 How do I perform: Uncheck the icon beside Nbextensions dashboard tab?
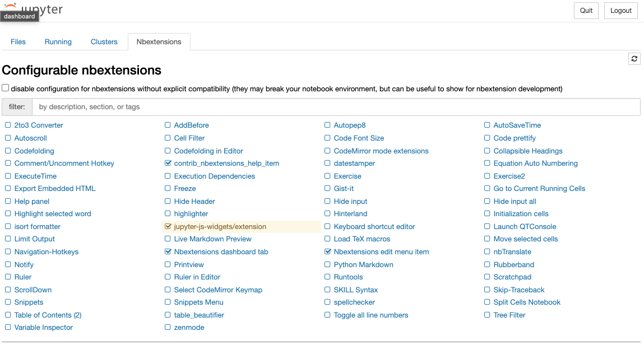(168, 252)
